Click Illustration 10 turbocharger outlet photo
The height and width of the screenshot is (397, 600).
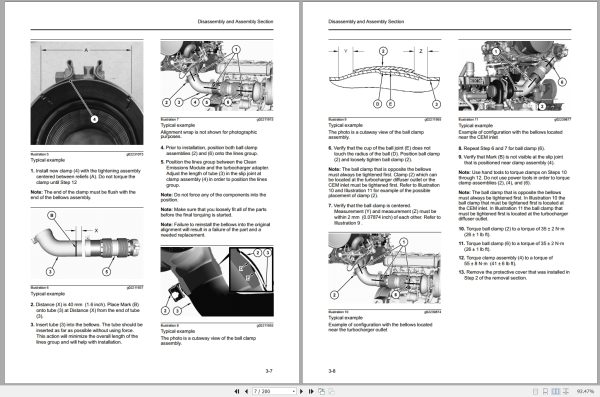coord(385,268)
